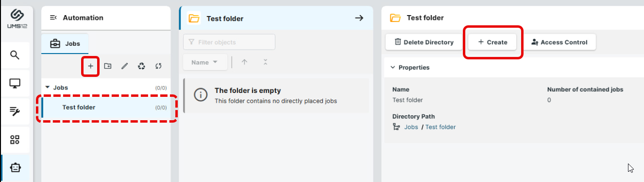The width and height of the screenshot is (644, 182).
Task: Collapse the Properties section
Action: (393, 68)
